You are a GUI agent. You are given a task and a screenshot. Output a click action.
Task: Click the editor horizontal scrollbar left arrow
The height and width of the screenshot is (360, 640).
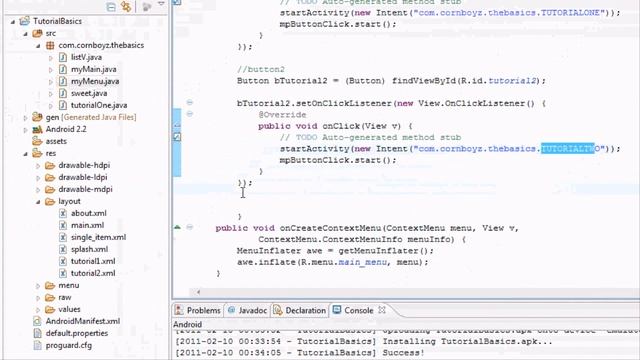(198, 292)
